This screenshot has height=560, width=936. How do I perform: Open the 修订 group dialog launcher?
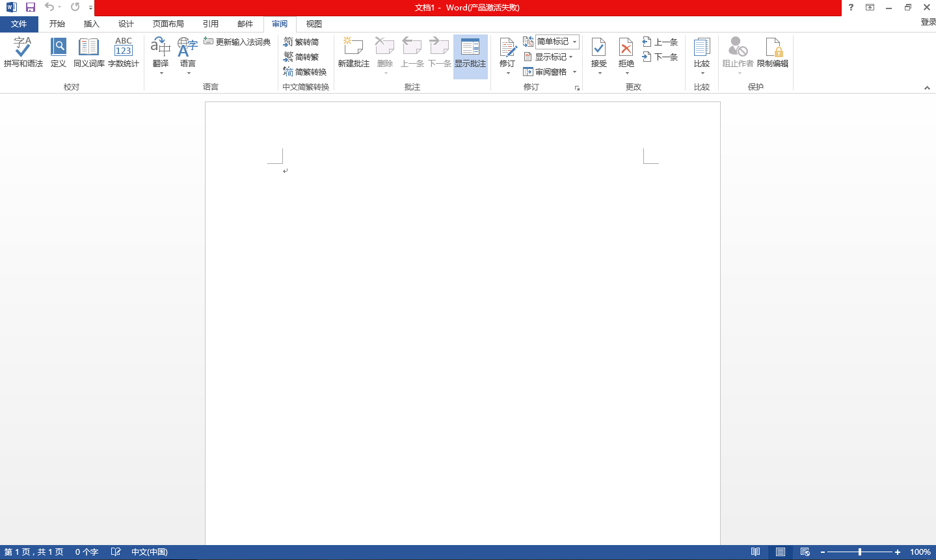point(577,88)
